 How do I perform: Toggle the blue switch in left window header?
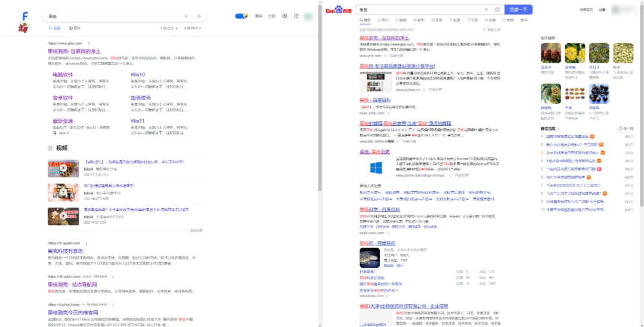tap(241, 16)
